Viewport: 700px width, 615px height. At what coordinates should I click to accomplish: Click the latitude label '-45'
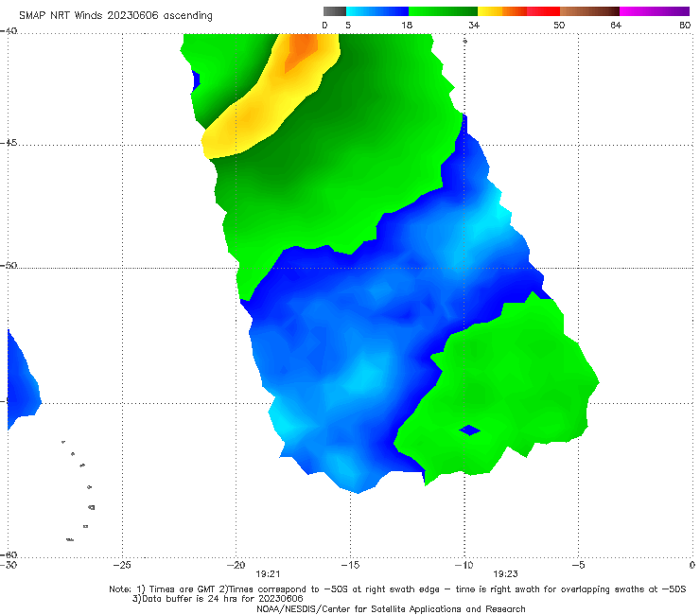(x=9, y=143)
